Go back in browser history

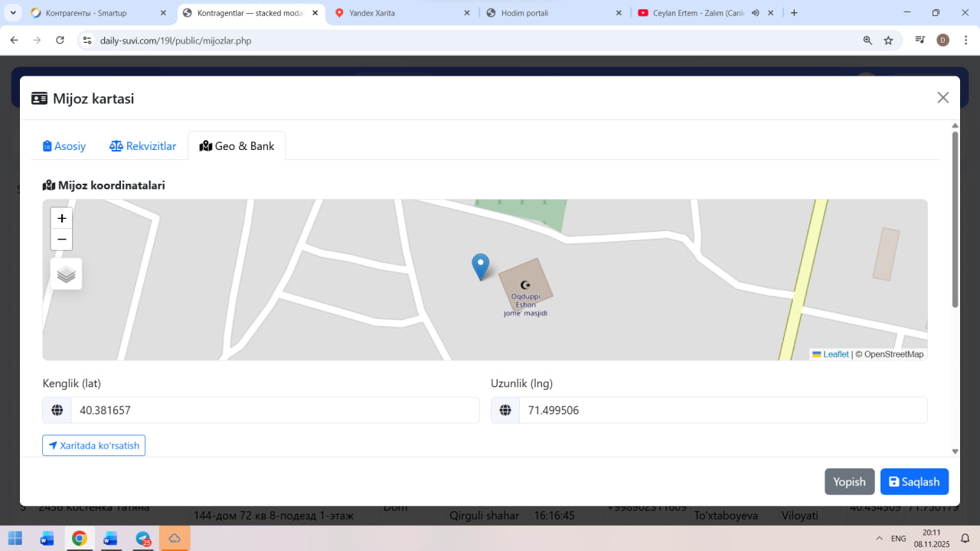(14, 41)
